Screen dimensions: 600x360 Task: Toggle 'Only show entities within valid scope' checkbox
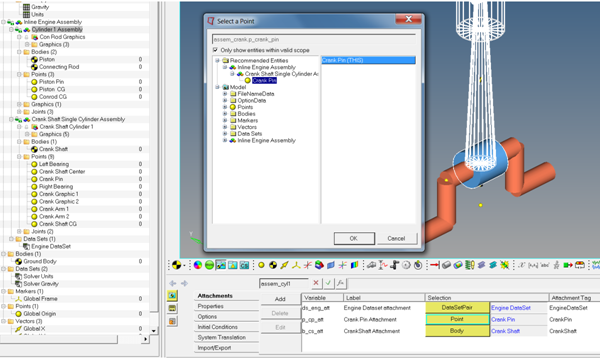click(x=215, y=50)
